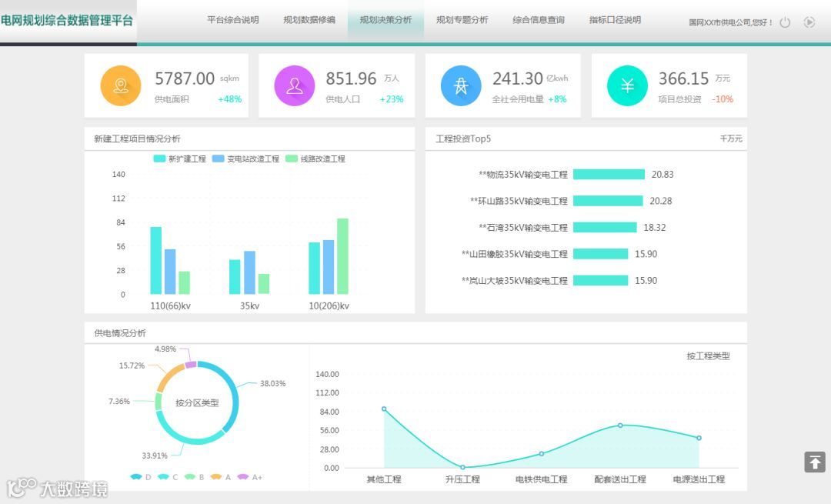The height and width of the screenshot is (504, 831).
Task: Click 241.30 全社会用电量 value
Action: [518, 78]
